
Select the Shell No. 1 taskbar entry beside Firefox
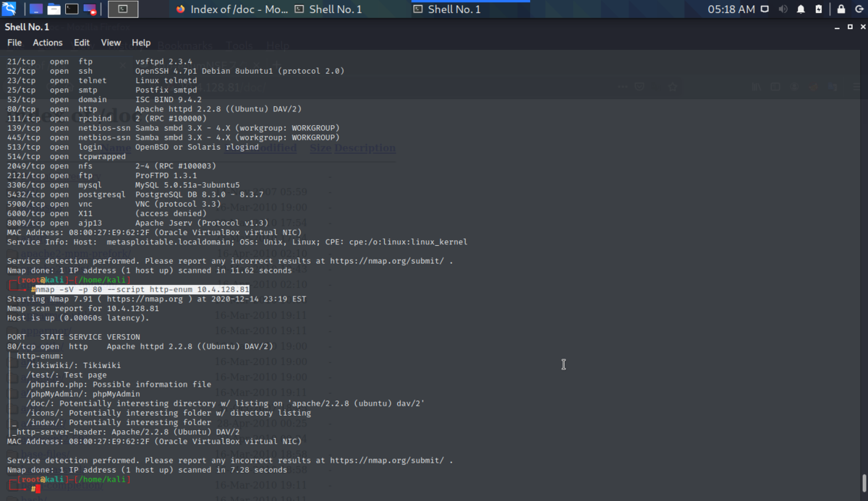click(x=328, y=9)
